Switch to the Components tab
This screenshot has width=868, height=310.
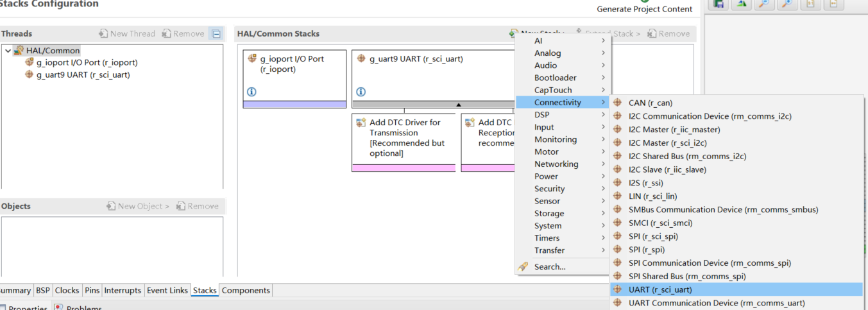tap(246, 291)
